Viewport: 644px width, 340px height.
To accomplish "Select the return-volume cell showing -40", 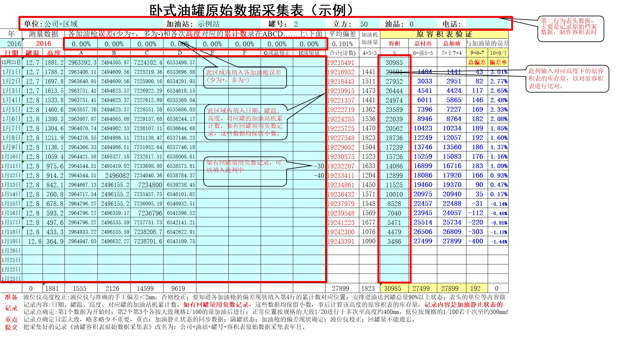I will [309, 175].
